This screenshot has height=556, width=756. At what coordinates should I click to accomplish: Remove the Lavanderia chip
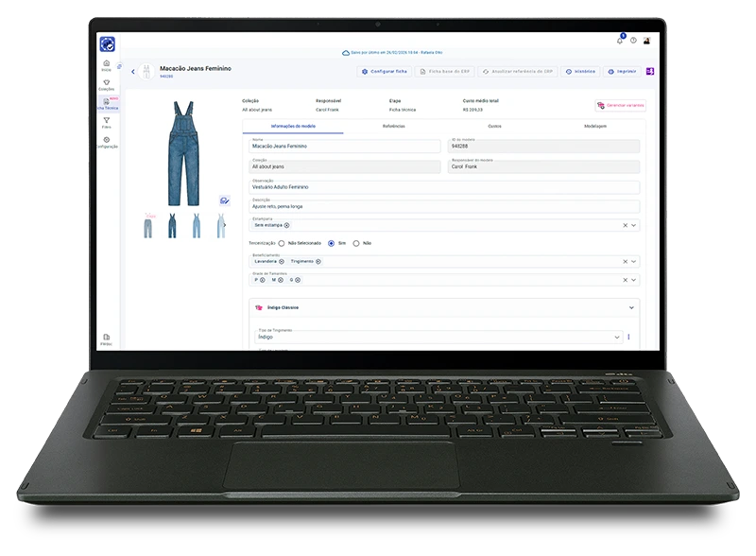[x=282, y=262]
